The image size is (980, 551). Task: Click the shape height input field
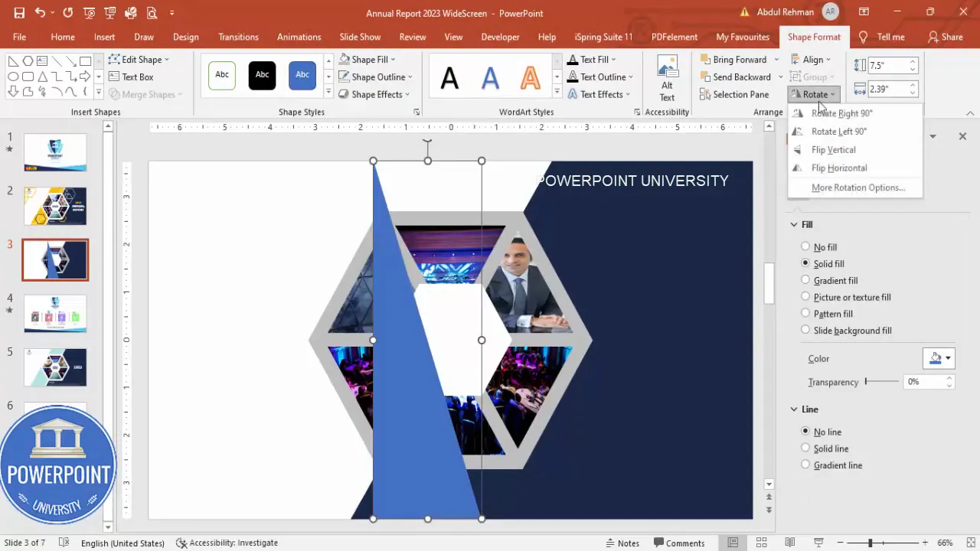tap(887, 66)
